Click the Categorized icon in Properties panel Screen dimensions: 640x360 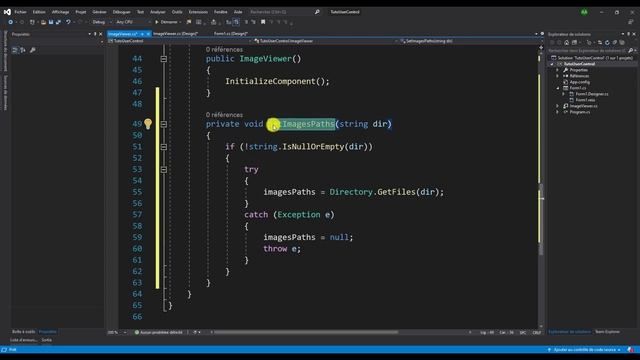[15, 50]
